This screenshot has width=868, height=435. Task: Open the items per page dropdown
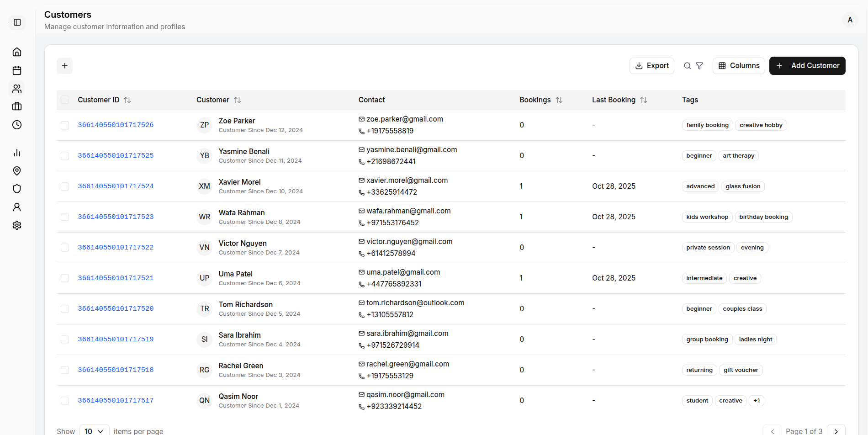click(94, 431)
